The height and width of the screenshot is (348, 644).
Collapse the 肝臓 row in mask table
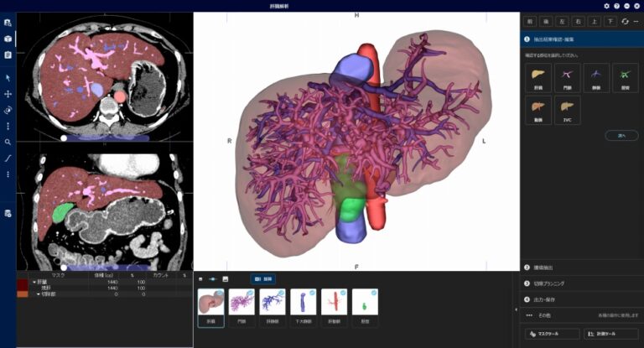pos(34,282)
